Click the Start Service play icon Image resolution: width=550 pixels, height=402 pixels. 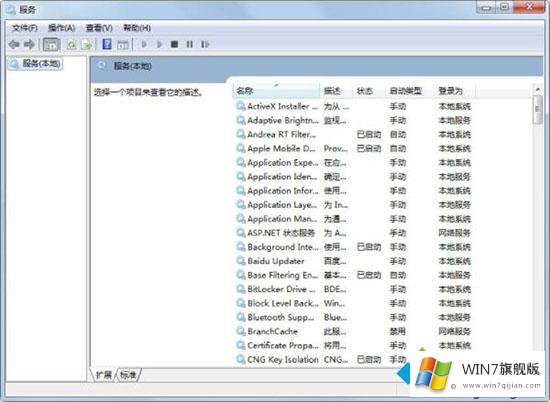pyautogui.click(x=144, y=44)
